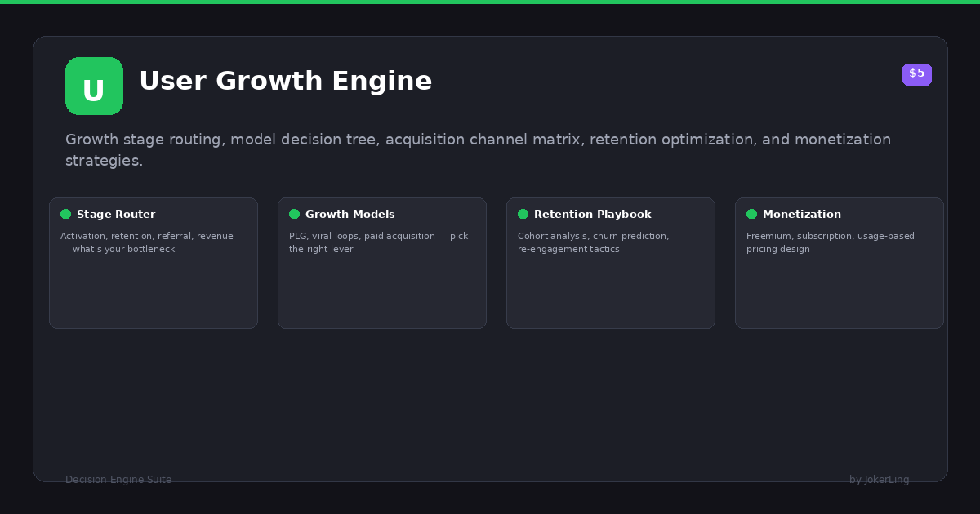980x514 pixels.
Task: Open the Monetization card heading
Action: [x=801, y=215]
